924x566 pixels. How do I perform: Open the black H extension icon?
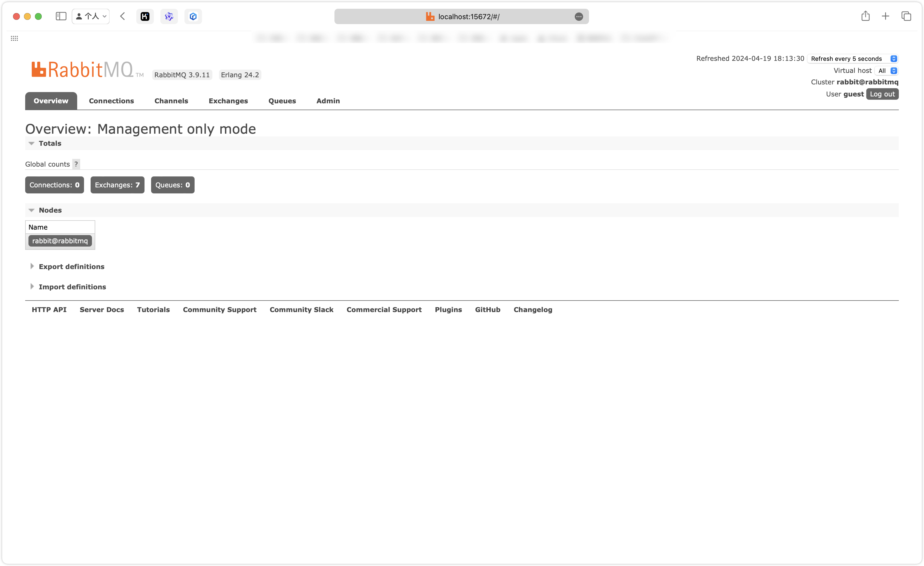[145, 16]
